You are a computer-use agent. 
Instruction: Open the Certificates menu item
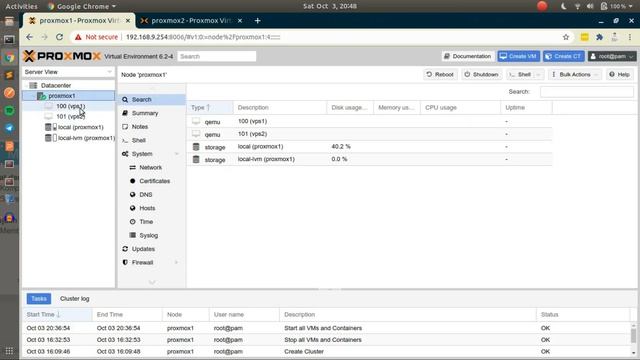(x=151, y=181)
